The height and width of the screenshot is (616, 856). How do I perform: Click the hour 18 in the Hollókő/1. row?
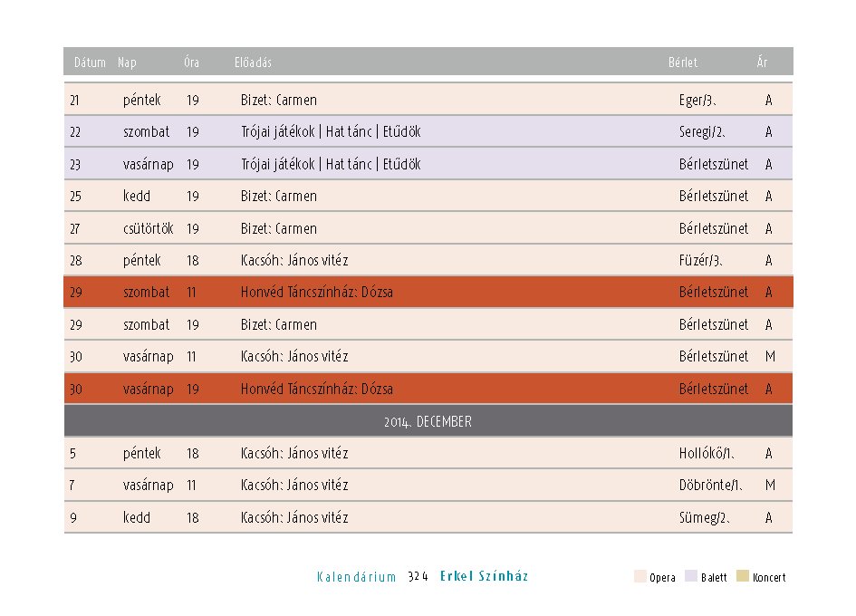tap(193, 453)
